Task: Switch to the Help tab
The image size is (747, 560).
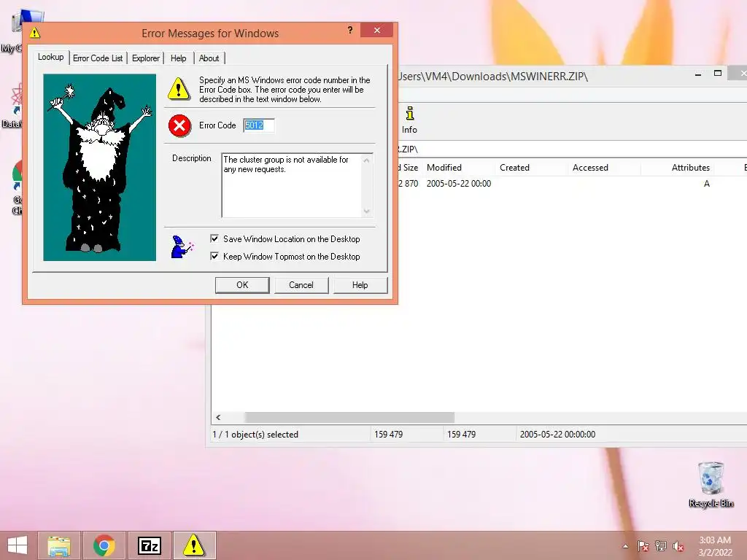Action: pos(179,58)
